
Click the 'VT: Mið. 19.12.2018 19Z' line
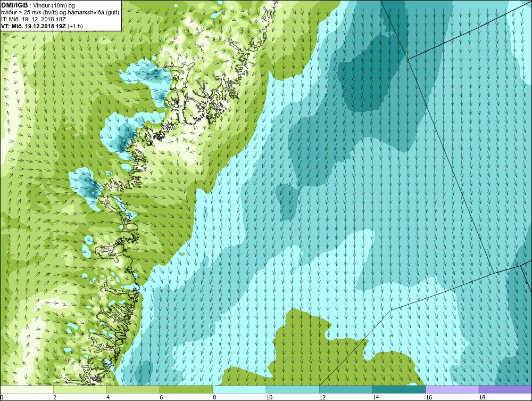point(35,26)
